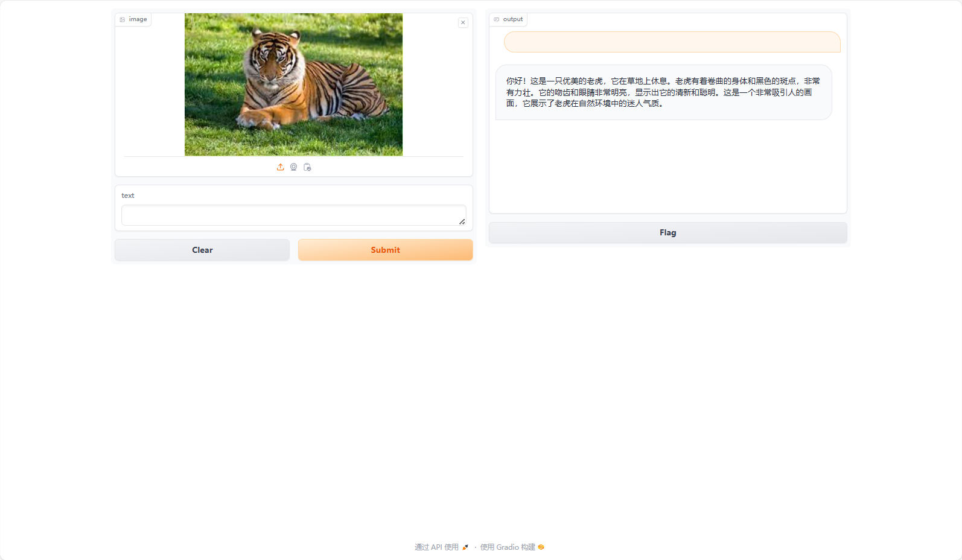
Task: Click the text box resize handle
Action: tap(462, 221)
